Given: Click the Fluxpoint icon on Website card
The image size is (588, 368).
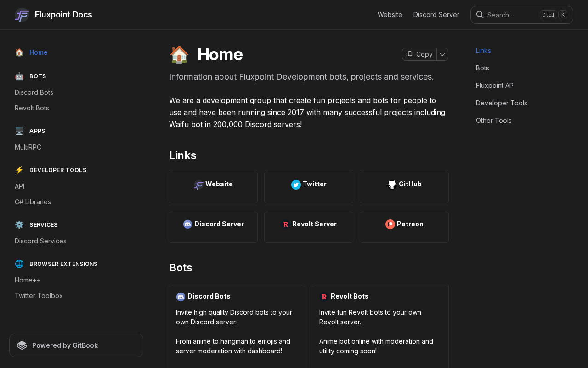Looking at the screenshot, I should (198, 184).
